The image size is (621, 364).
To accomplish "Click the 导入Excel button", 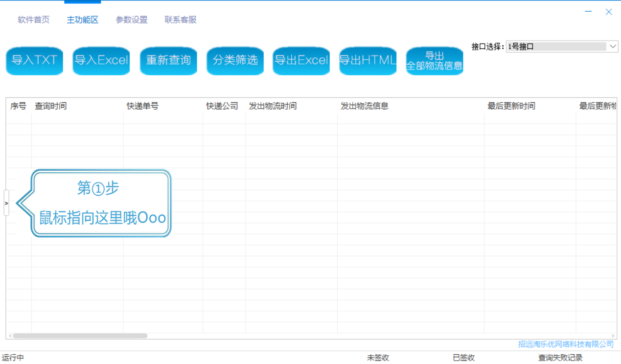I will tap(101, 61).
